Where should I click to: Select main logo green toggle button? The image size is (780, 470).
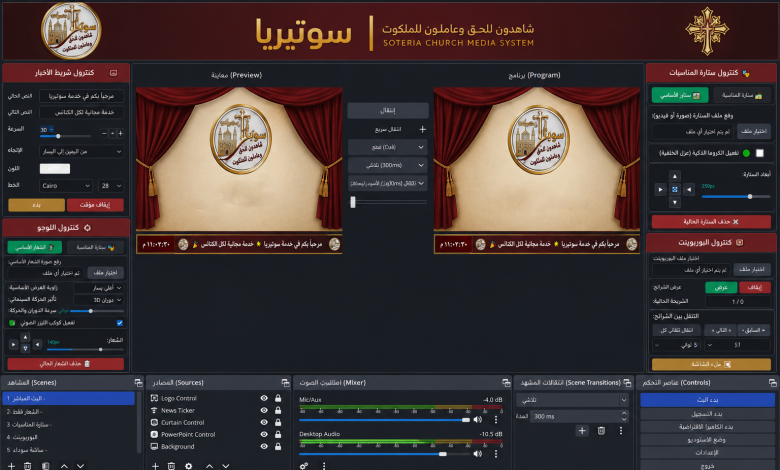[x=34, y=247]
